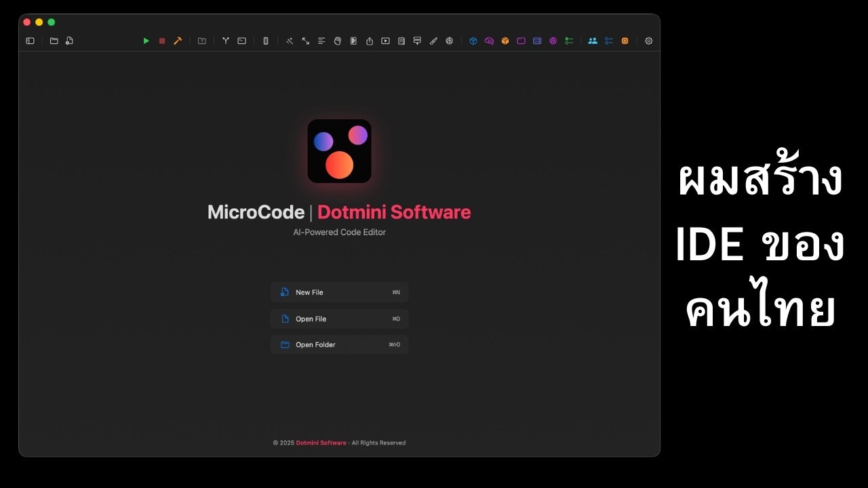Click the document text lines icon

click(x=353, y=41)
